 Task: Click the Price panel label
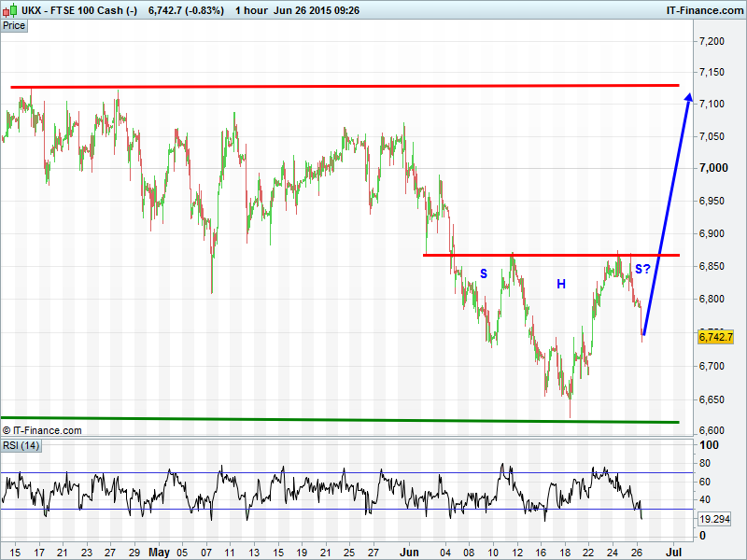click(x=14, y=26)
